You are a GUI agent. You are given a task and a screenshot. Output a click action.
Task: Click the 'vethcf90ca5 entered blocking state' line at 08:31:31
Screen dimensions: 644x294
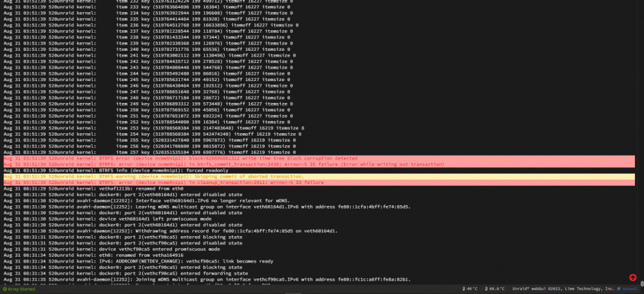point(123,237)
